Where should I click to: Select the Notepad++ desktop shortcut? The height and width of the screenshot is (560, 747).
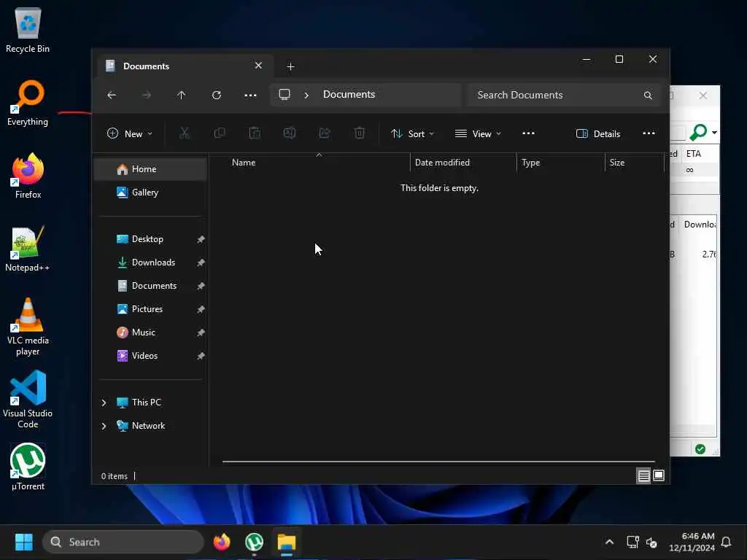pos(28,249)
